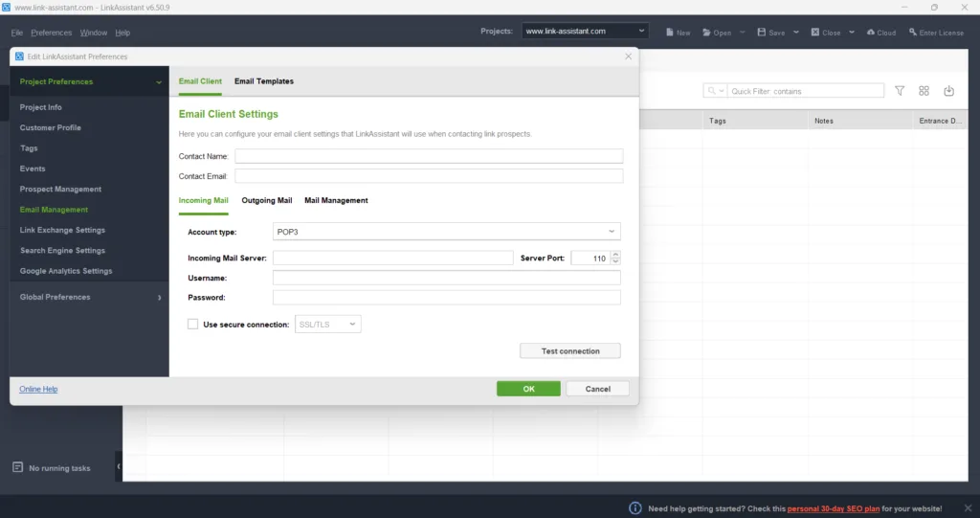Viewport: 980px width, 518px height.
Task: Open the Account type POP3 dropdown
Action: click(x=446, y=232)
